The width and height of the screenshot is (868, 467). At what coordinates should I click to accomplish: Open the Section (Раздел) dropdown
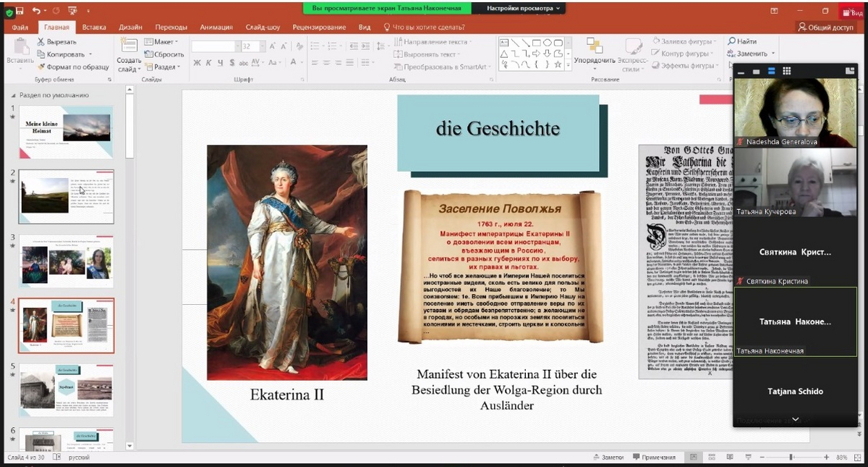(x=161, y=67)
